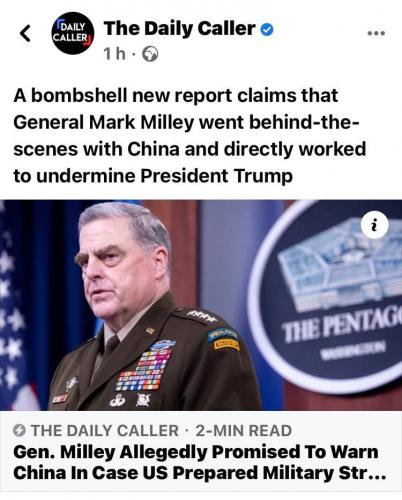The height and width of the screenshot is (500, 402).
Task: Tap the blue verified badge
Action: click(267, 30)
